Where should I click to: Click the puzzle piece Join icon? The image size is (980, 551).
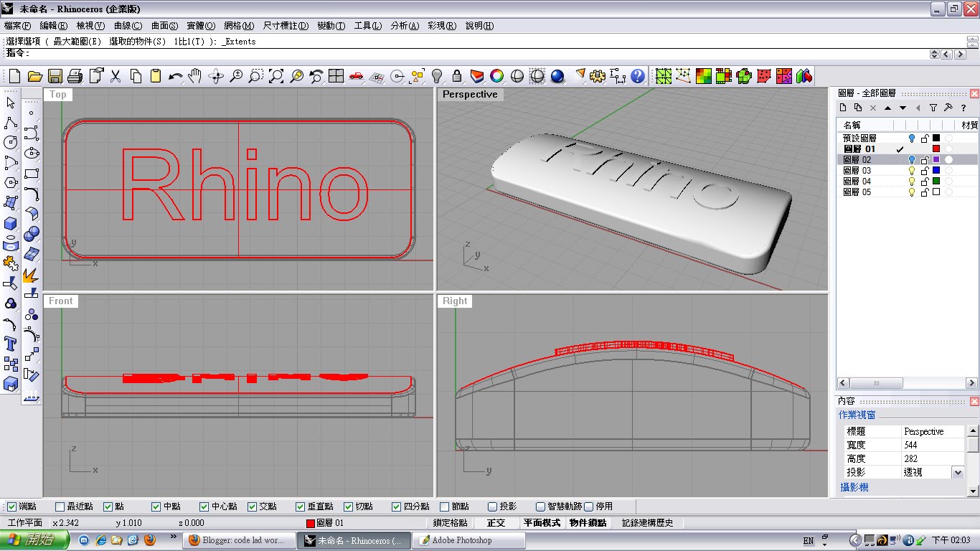coord(11,263)
